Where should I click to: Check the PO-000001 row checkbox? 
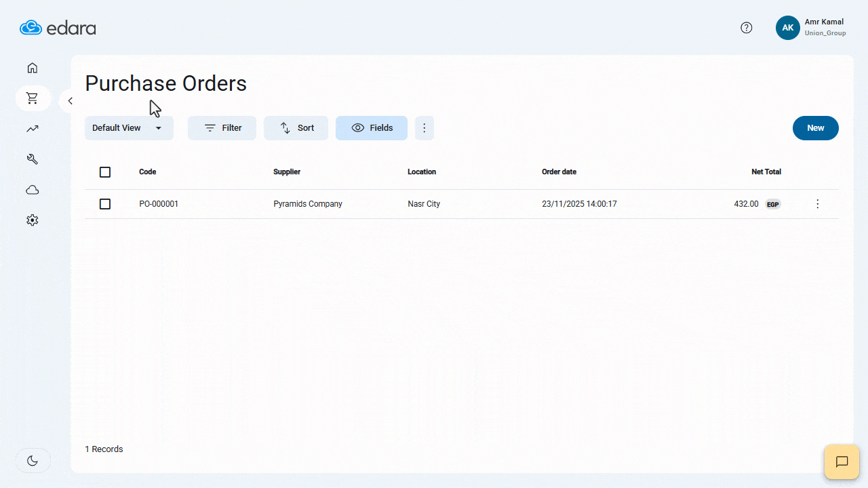click(105, 204)
